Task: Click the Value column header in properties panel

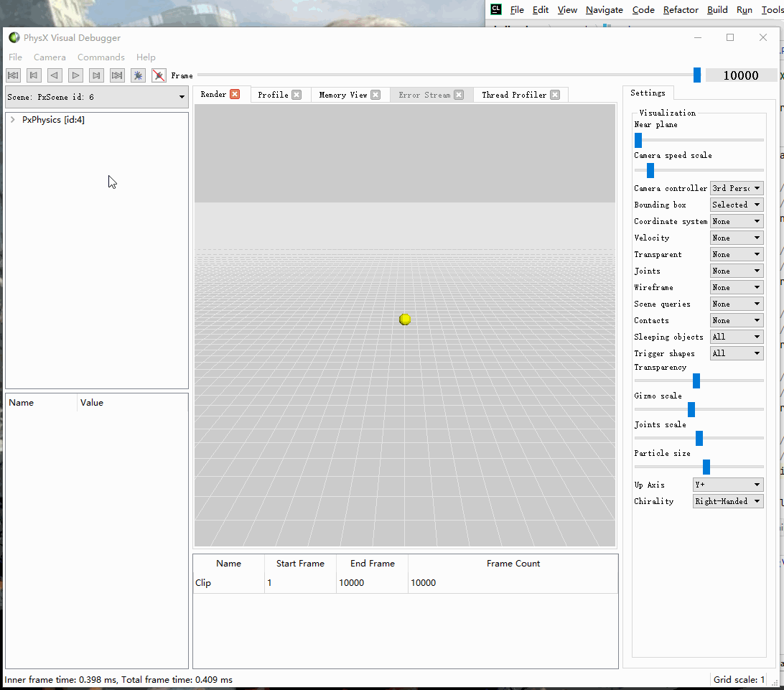Action: [133, 403]
